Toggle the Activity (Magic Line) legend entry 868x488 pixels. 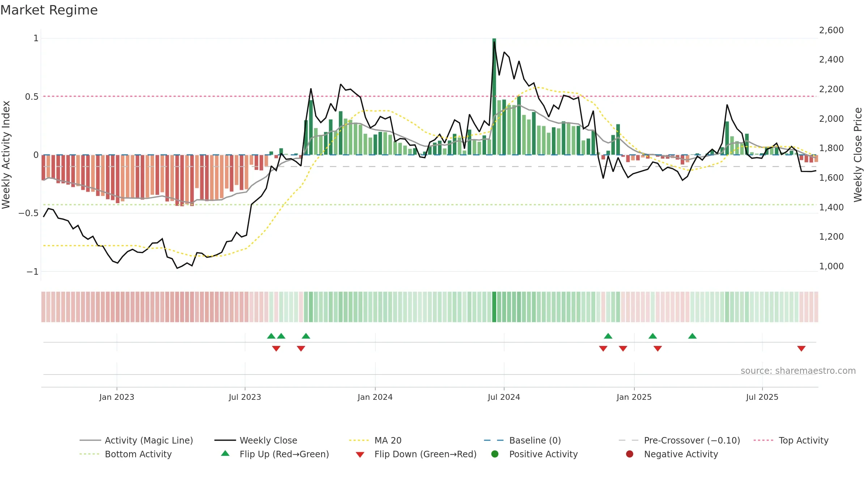click(136, 440)
